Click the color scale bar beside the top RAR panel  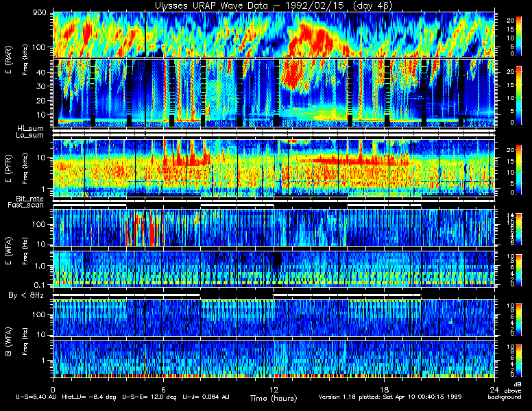[519, 35]
